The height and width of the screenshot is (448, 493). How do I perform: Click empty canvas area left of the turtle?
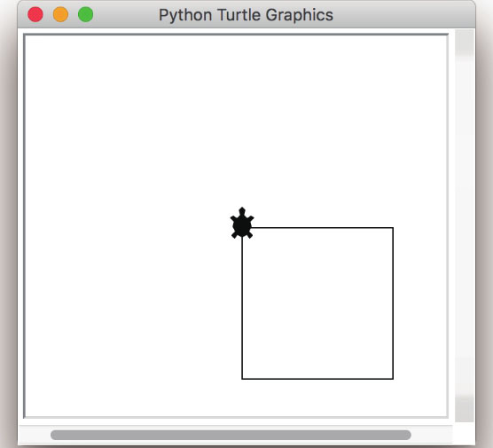pyautogui.click(x=126, y=224)
